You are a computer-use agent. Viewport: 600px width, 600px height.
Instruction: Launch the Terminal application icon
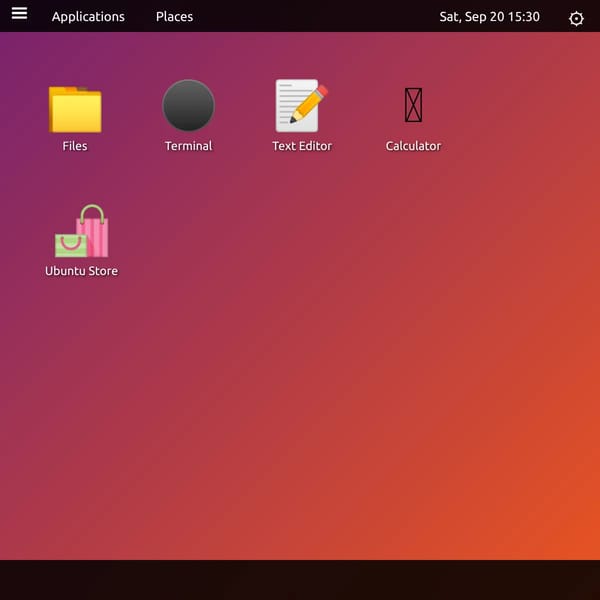[x=189, y=106]
